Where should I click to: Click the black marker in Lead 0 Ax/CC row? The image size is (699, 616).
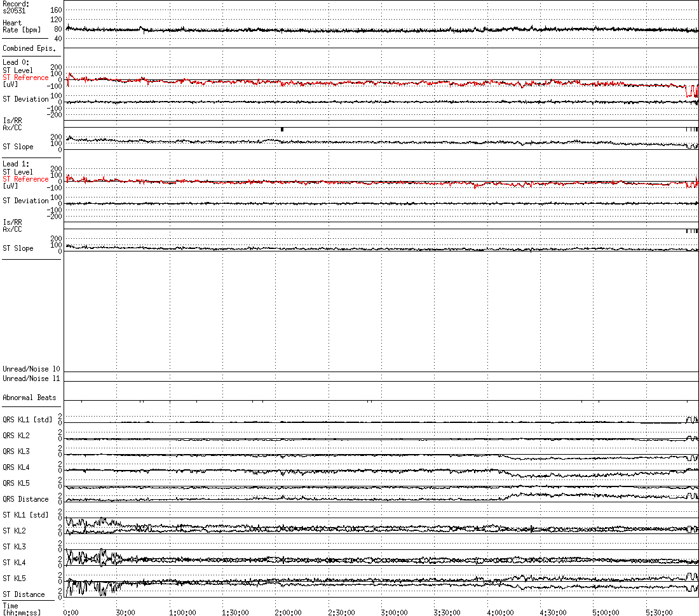click(282, 130)
